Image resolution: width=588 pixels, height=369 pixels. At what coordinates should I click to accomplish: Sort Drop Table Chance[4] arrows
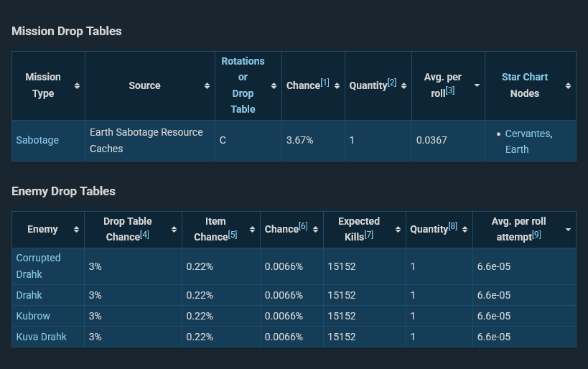pos(174,229)
